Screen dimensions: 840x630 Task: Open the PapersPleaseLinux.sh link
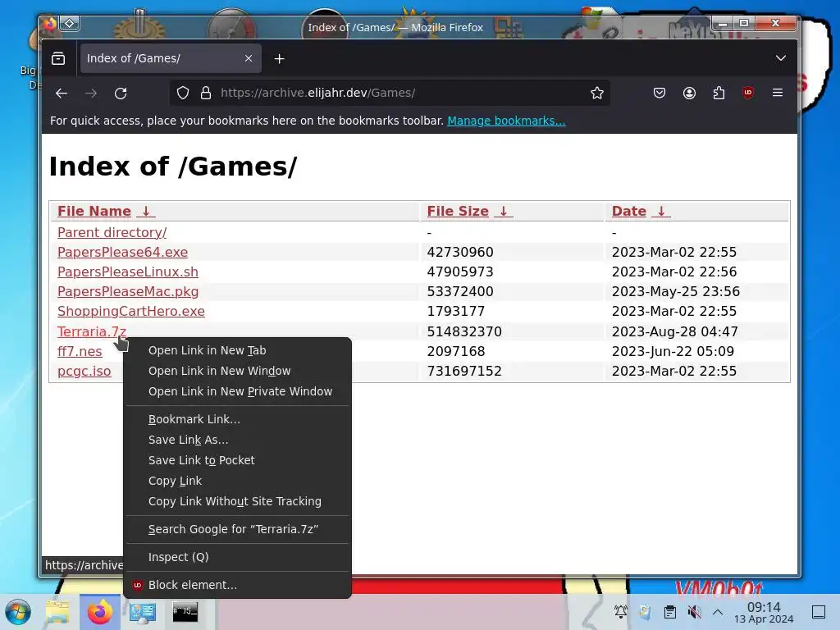coord(127,272)
